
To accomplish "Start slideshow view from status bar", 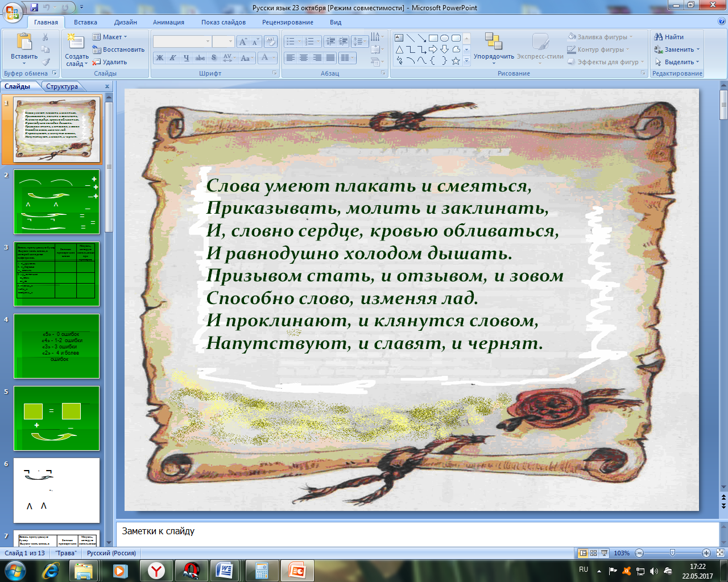I will click(x=604, y=553).
